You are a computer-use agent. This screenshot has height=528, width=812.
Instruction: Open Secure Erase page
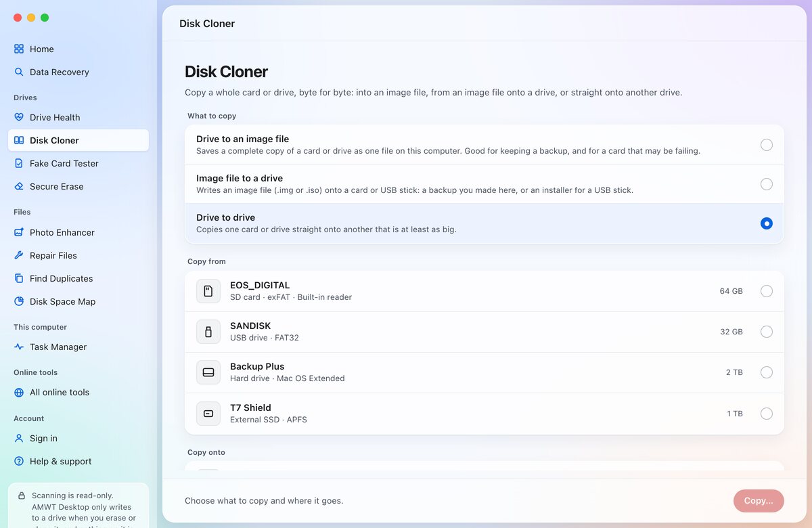tap(78, 186)
